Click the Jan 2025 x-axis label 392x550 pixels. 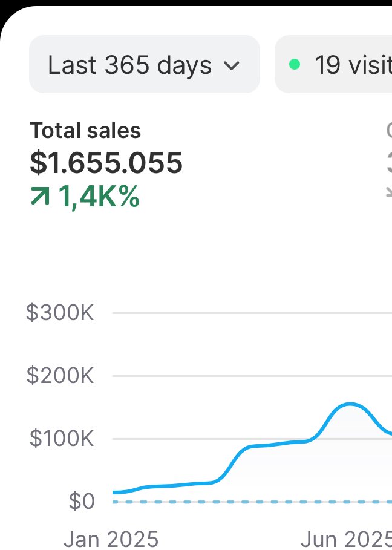point(111,539)
